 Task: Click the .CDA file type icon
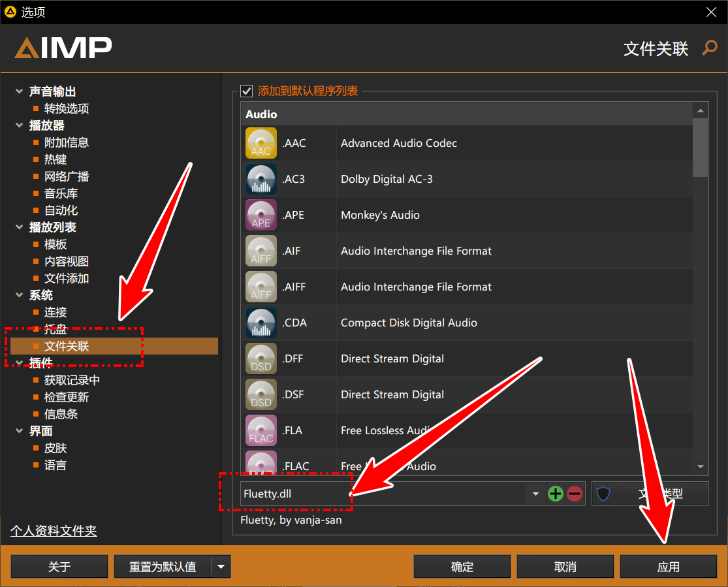point(261,323)
